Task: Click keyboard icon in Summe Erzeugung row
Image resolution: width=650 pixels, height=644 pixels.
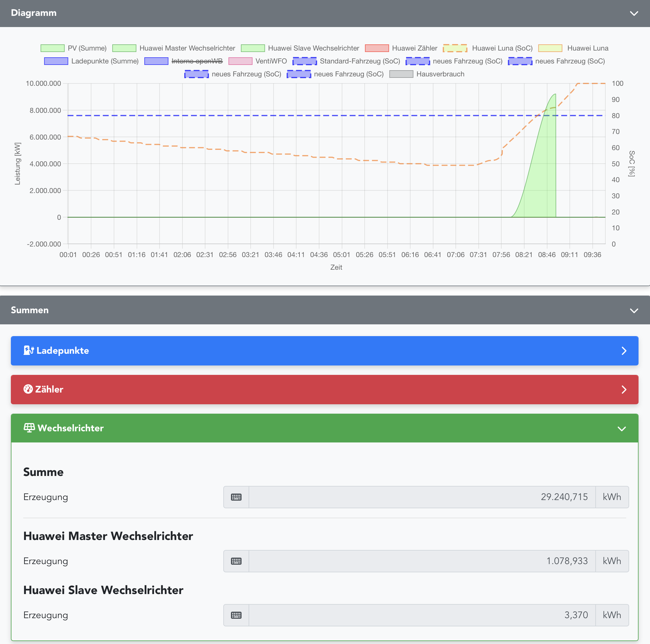Action: [x=236, y=497]
